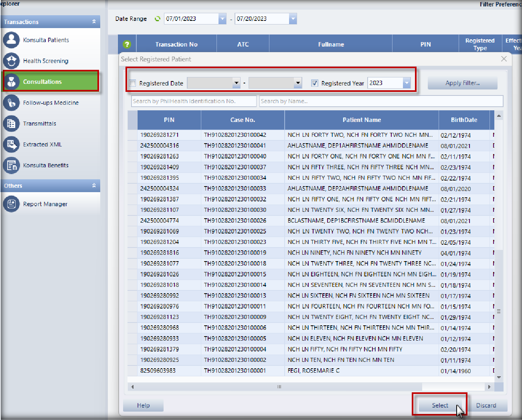
Task: Launch the Report Manager icon
Action: point(11,204)
